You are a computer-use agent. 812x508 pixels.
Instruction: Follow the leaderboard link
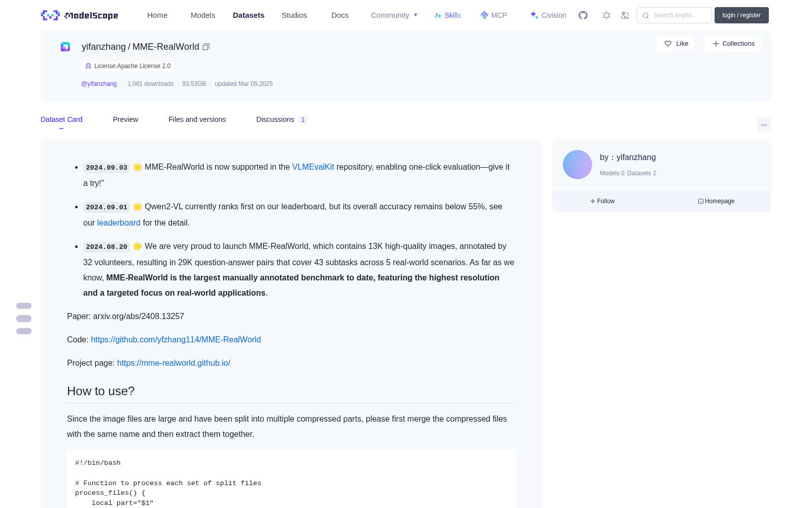tap(119, 223)
